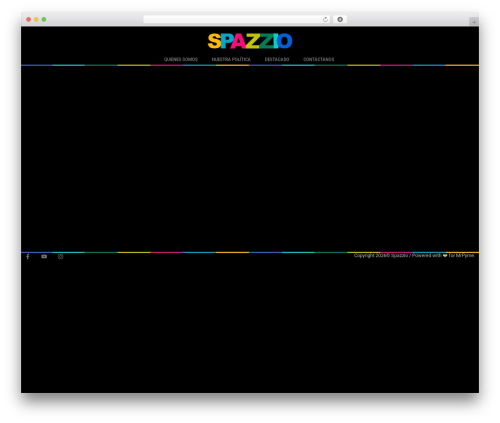Open the Nuestra Política menu item
Image resolution: width=500 pixels, height=423 pixels.
(x=231, y=59)
